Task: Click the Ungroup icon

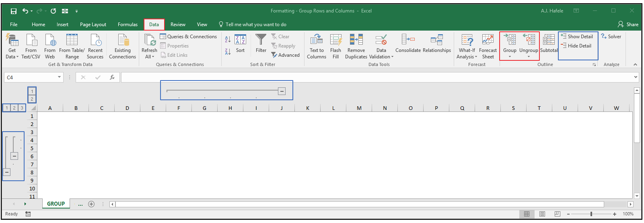Action: 529,39
